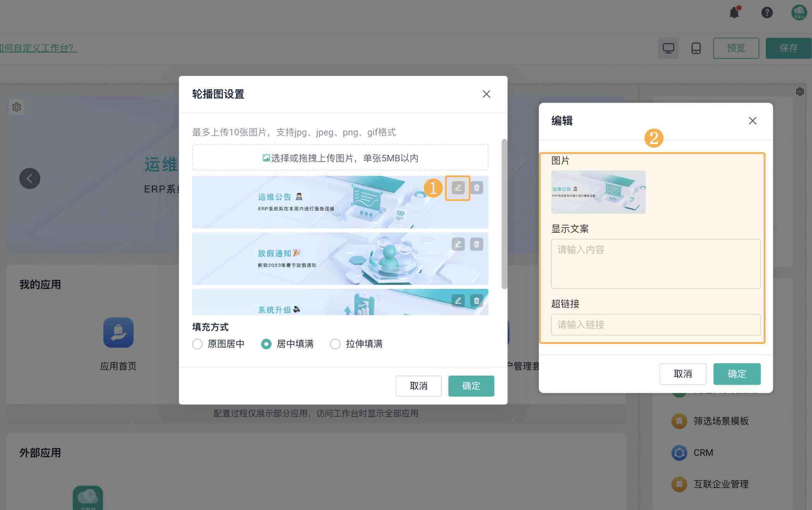This screenshot has width=812, height=510.
Task: Click the 填充方式 label
Action: [x=210, y=327]
